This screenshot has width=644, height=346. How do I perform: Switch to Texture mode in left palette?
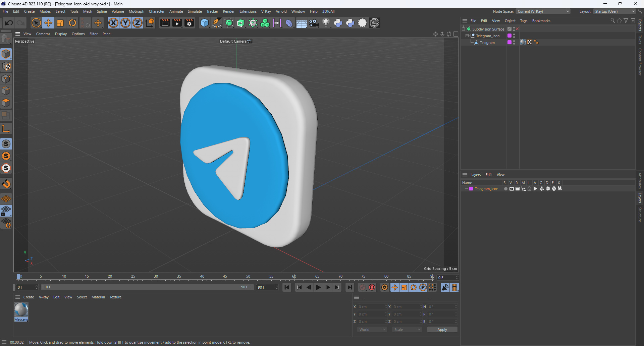pos(6,66)
